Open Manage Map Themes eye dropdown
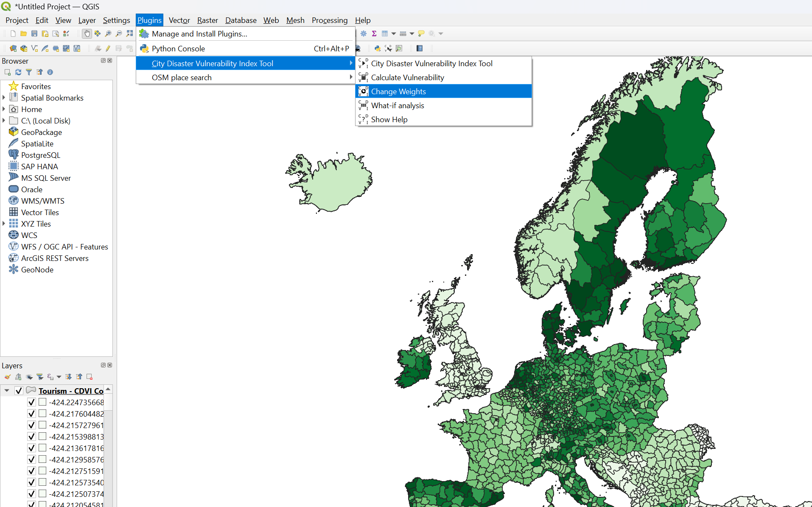 29,377
